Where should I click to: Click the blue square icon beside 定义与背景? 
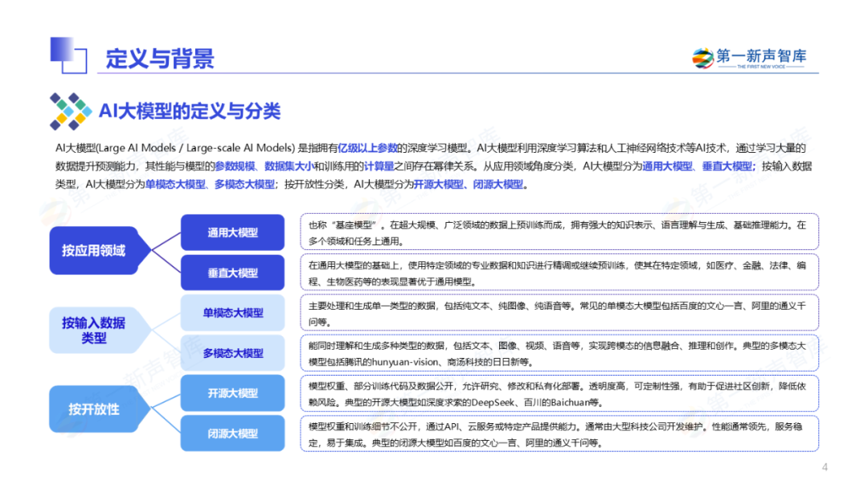click(x=68, y=55)
